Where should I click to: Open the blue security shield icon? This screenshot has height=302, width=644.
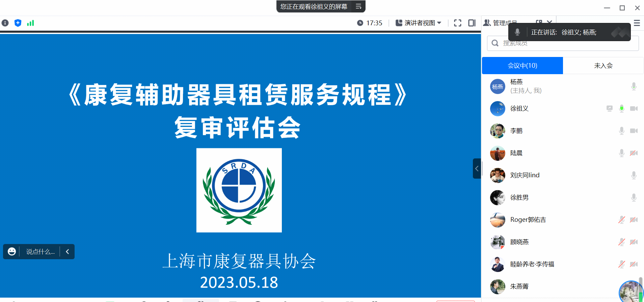18,23
